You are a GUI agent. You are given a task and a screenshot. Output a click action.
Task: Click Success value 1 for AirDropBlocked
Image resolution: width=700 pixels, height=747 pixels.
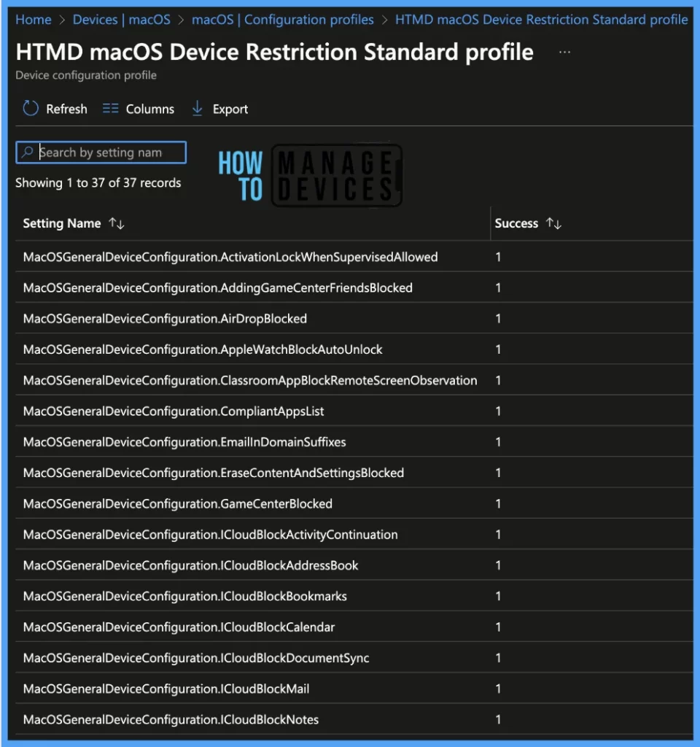coord(498,319)
